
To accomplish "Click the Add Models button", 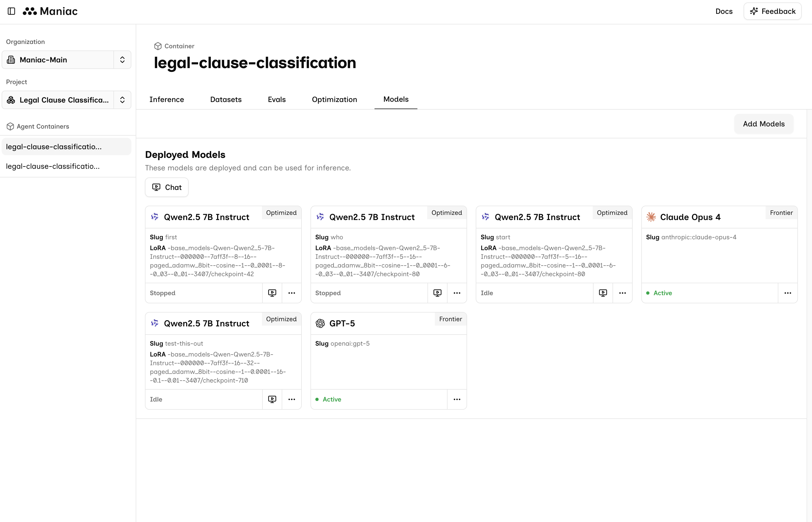I will (x=763, y=124).
